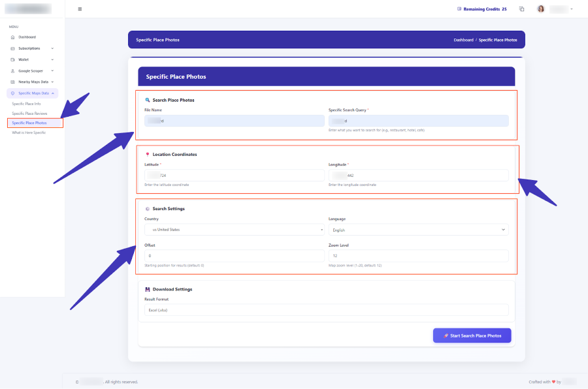The image size is (588, 389).
Task: Click the Google Scraper person icon
Action: (x=12, y=70)
